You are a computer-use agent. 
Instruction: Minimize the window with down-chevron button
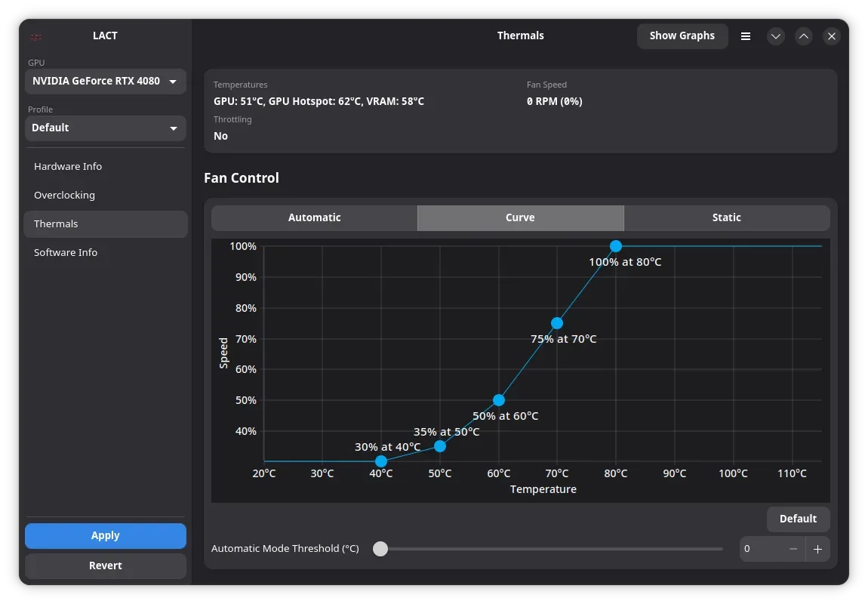click(x=776, y=36)
